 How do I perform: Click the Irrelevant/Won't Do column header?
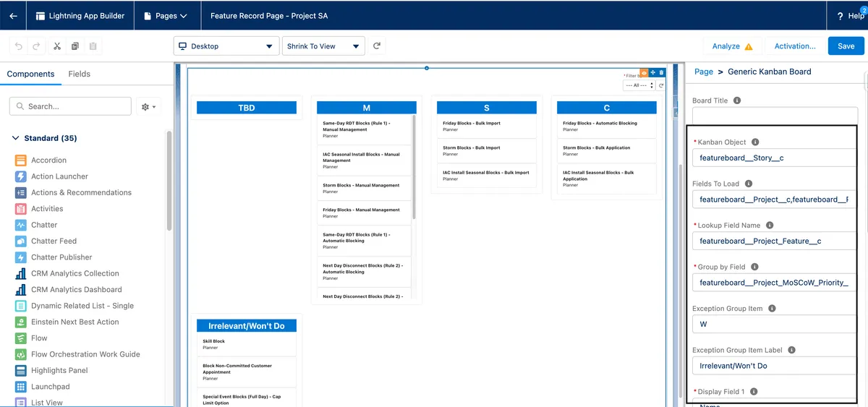coord(247,326)
